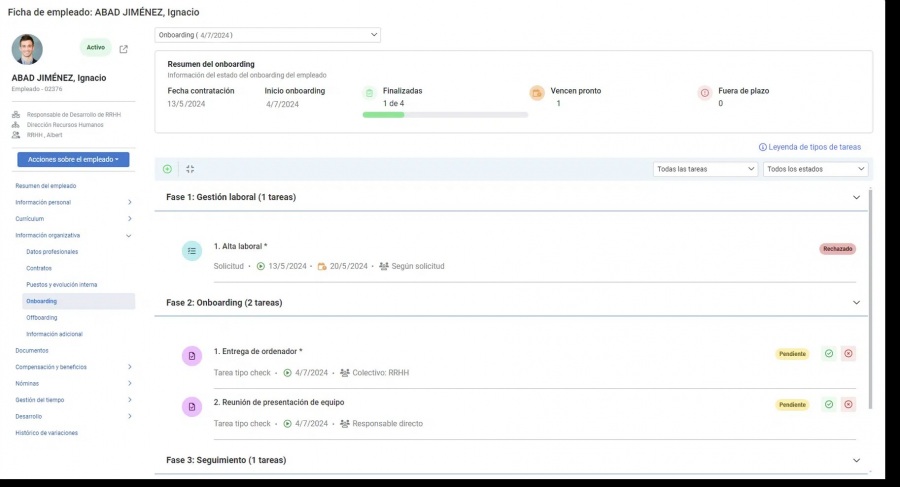The image size is (900, 487).
Task: Click the Reunión de presentación task icon
Action: pyautogui.click(x=192, y=407)
